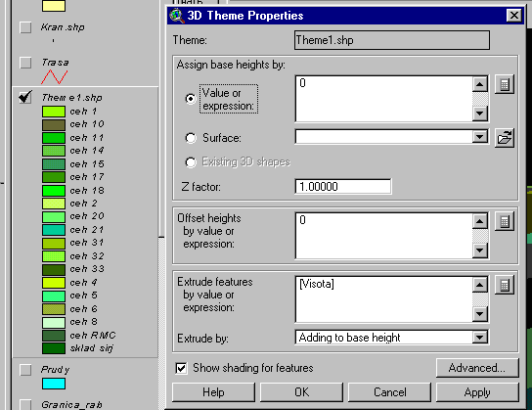Click down arrow in base height box
532x410 pixels.
pos(480,114)
